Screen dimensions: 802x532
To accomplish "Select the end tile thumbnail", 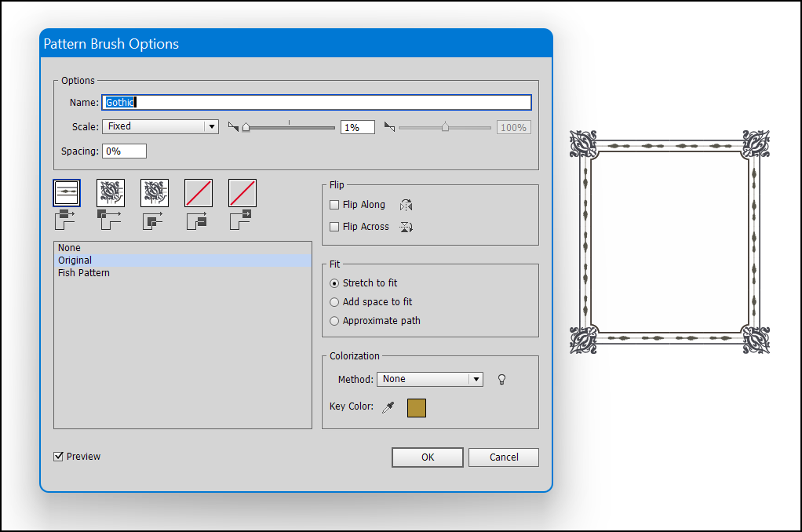I will tap(242, 192).
